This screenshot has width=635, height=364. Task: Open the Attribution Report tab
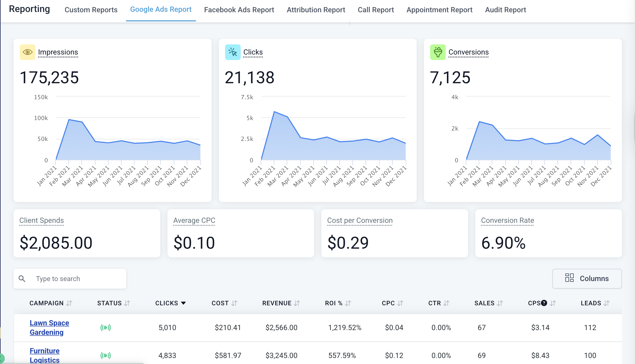coord(316,10)
